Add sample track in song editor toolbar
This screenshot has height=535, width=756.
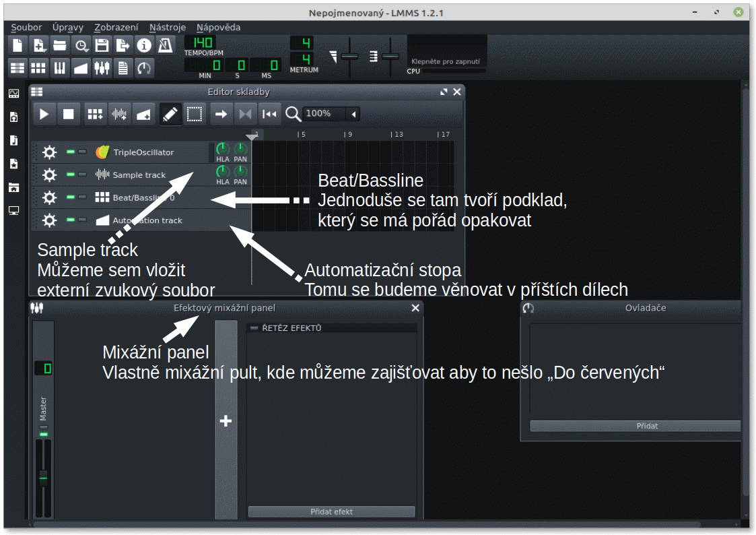click(x=119, y=115)
